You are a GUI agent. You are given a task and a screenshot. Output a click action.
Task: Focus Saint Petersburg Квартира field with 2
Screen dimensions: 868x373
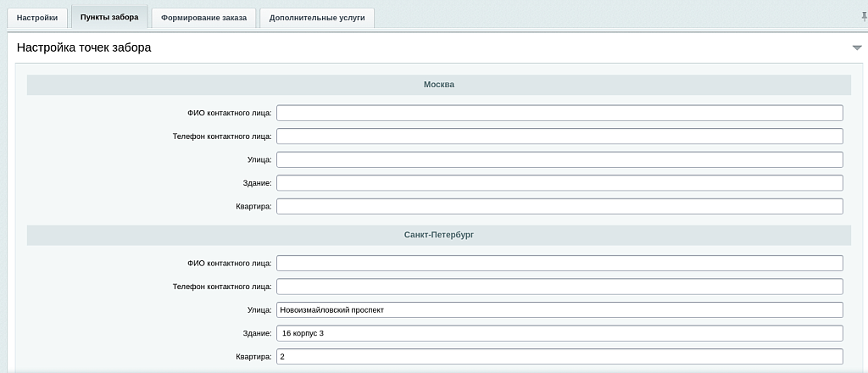pyautogui.click(x=559, y=357)
